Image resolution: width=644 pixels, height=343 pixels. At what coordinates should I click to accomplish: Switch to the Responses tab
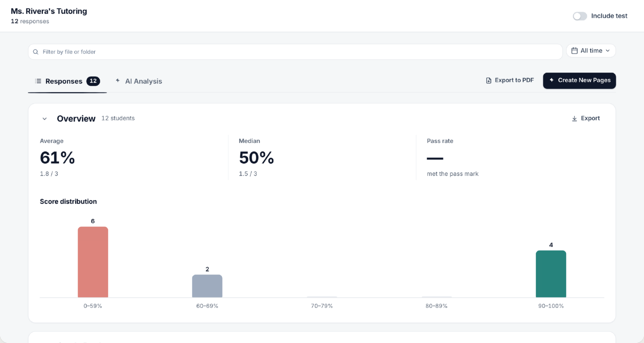pyautogui.click(x=67, y=81)
